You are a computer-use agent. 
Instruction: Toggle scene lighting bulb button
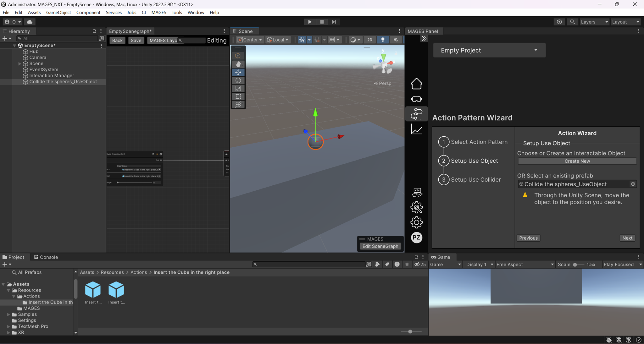[383, 40]
